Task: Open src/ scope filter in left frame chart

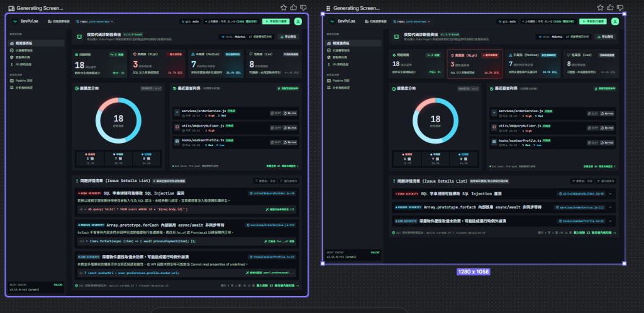Action: point(152,88)
